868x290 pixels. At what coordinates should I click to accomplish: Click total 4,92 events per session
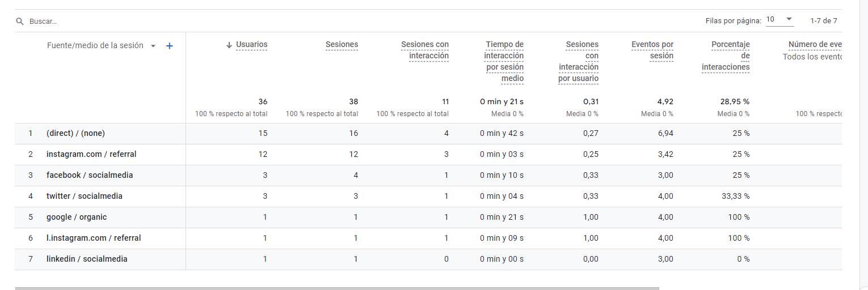pyautogui.click(x=665, y=101)
